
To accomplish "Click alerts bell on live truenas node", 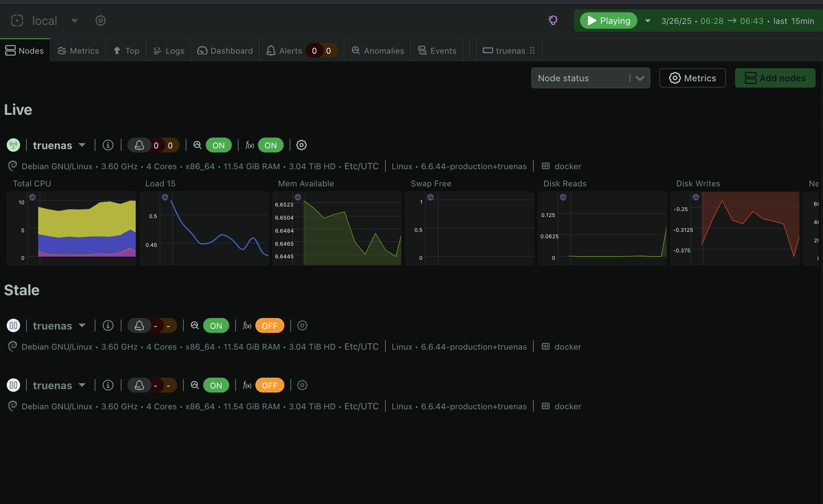I will point(139,145).
